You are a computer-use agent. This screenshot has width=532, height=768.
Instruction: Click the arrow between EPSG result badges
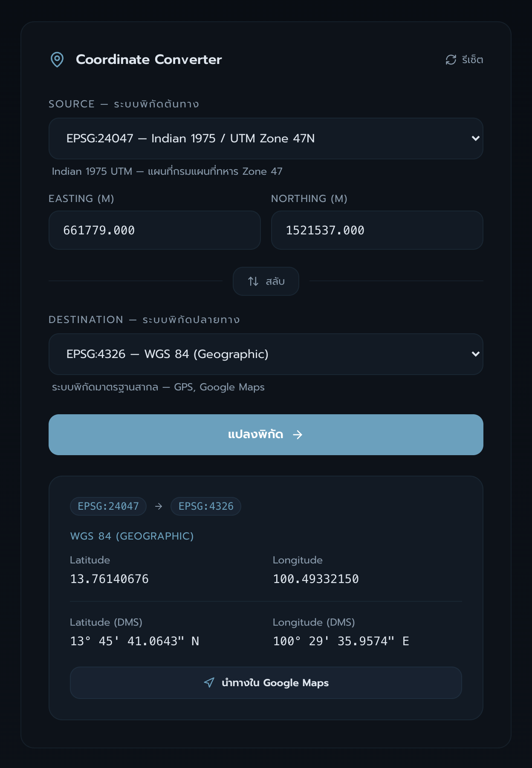coord(159,506)
